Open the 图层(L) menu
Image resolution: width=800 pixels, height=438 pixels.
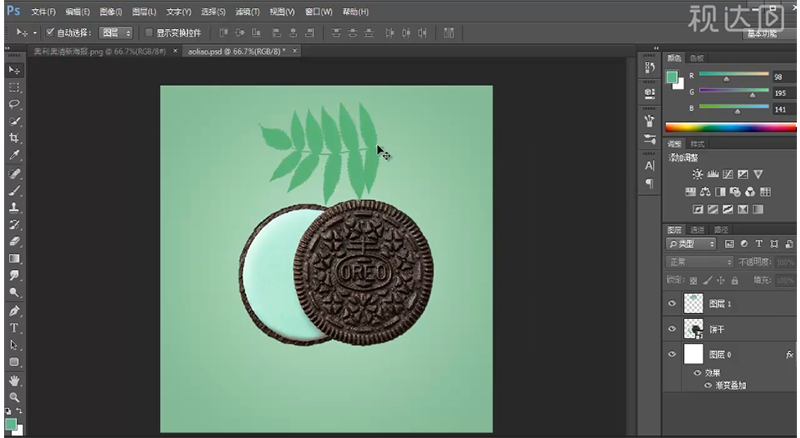[144, 11]
